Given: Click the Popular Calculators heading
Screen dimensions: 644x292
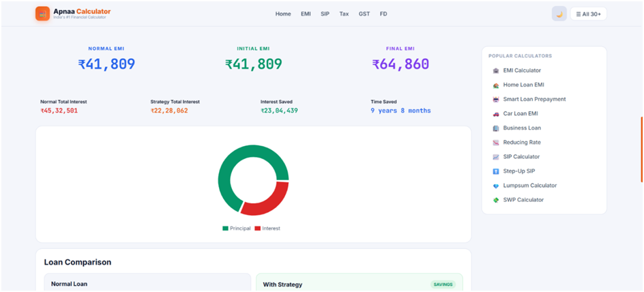Looking at the screenshot, I should [520, 56].
